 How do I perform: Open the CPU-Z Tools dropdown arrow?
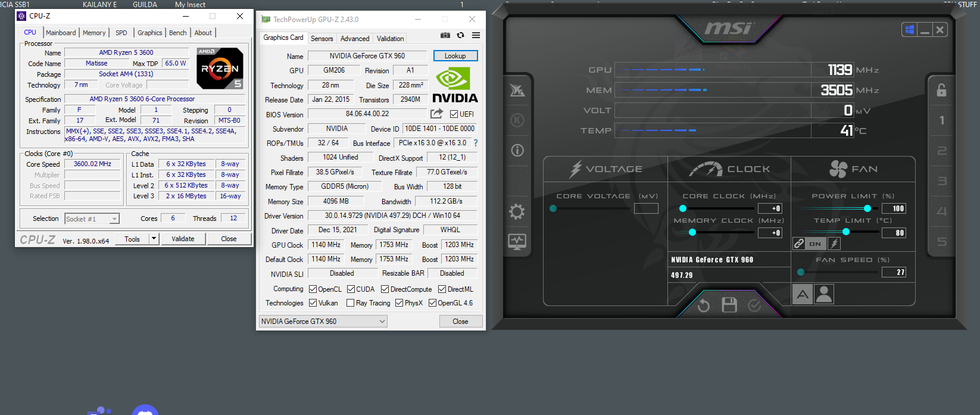154,239
